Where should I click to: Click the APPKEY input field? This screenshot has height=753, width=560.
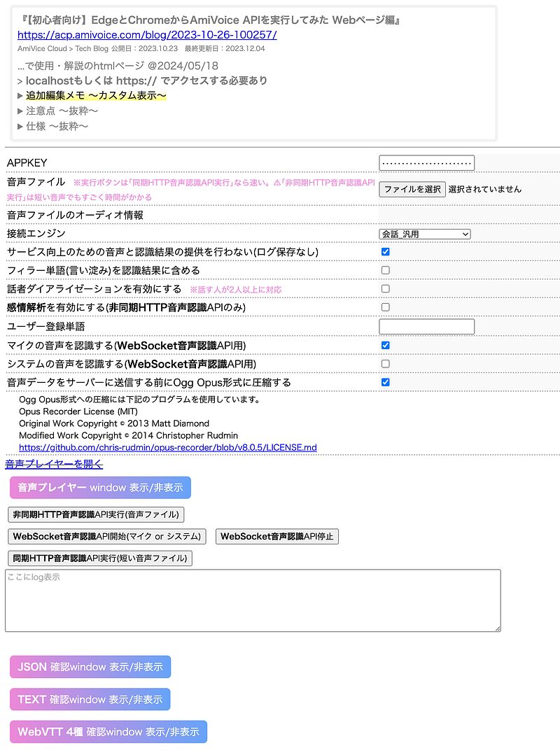point(426,162)
